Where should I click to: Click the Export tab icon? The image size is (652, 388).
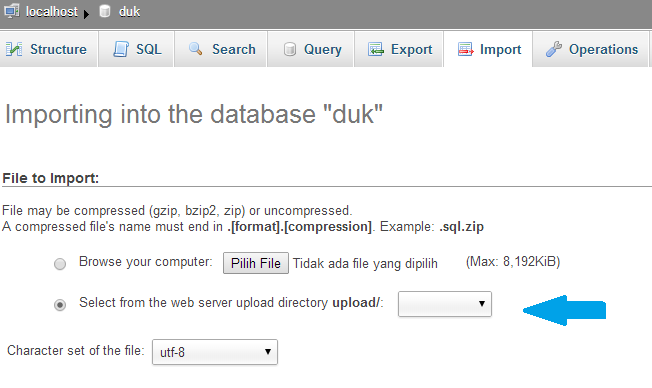(376, 49)
